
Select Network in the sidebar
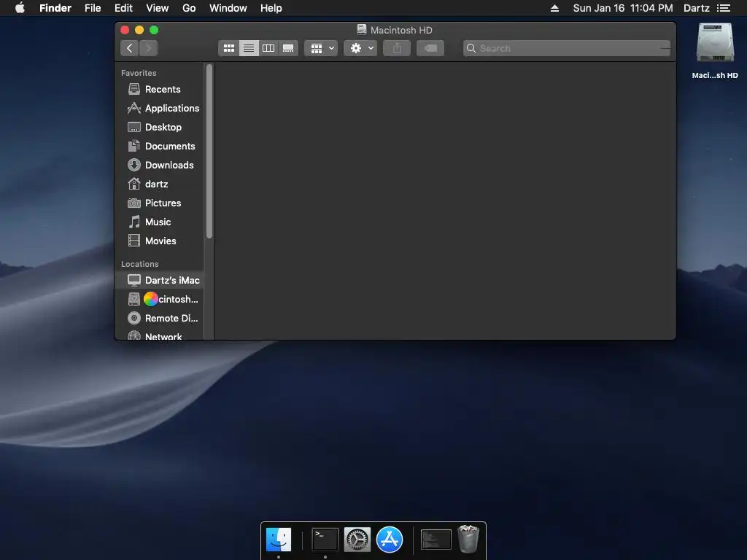pyautogui.click(x=160, y=335)
